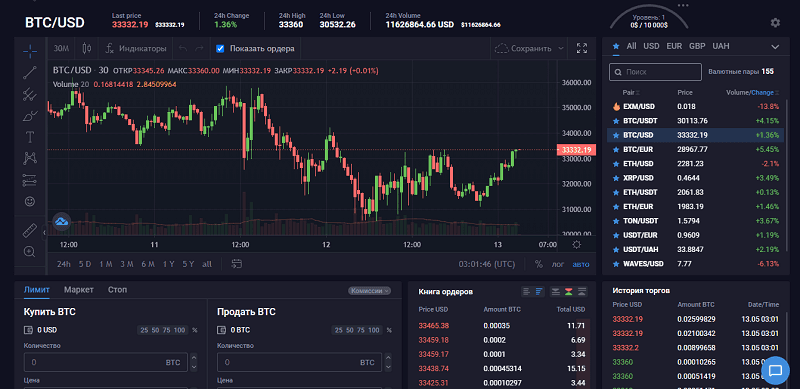This screenshot has height=389, width=800.
Task: Choose 100 percent for sell amount
Action: pyautogui.click(x=373, y=330)
